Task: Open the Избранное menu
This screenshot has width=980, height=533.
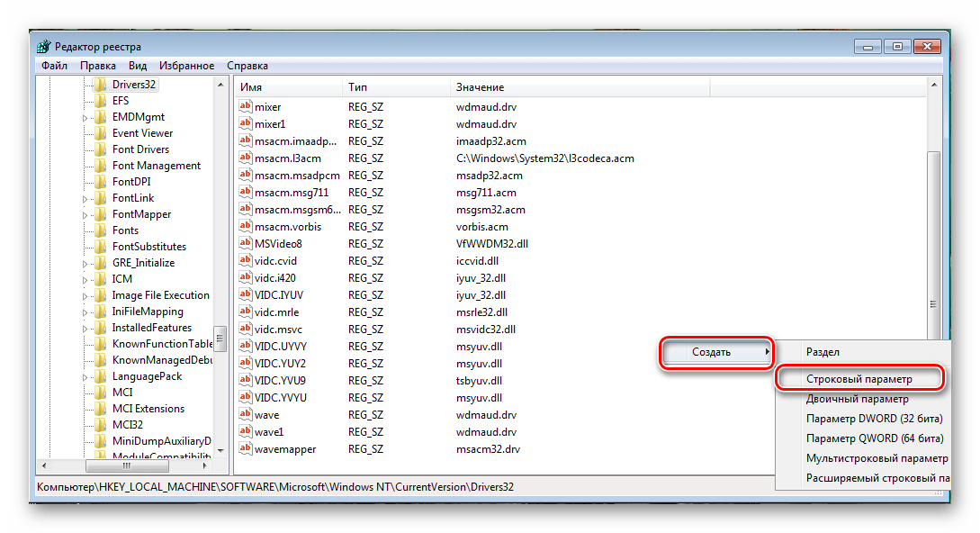Action: [186, 66]
